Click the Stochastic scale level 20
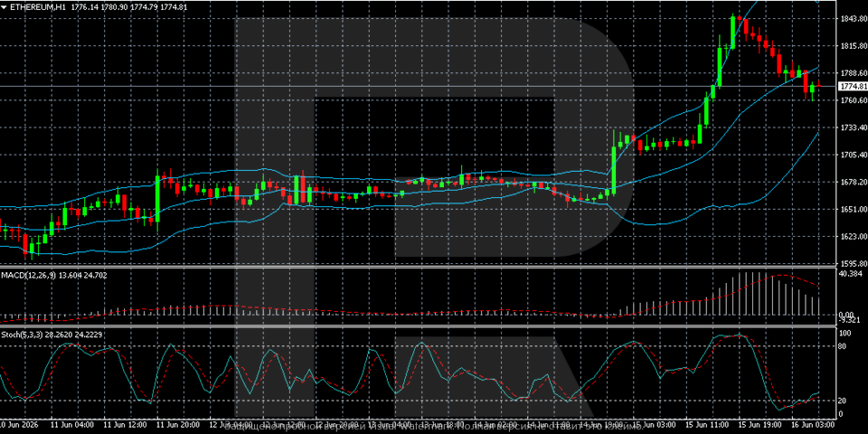The height and width of the screenshot is (434, 868). click(844, 401)
